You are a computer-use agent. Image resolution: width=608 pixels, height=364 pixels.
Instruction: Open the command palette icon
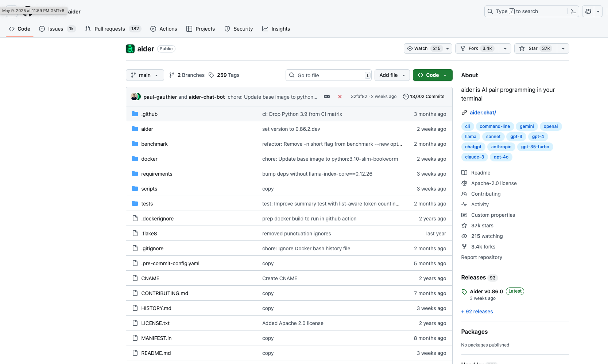[x=573, y=11]
